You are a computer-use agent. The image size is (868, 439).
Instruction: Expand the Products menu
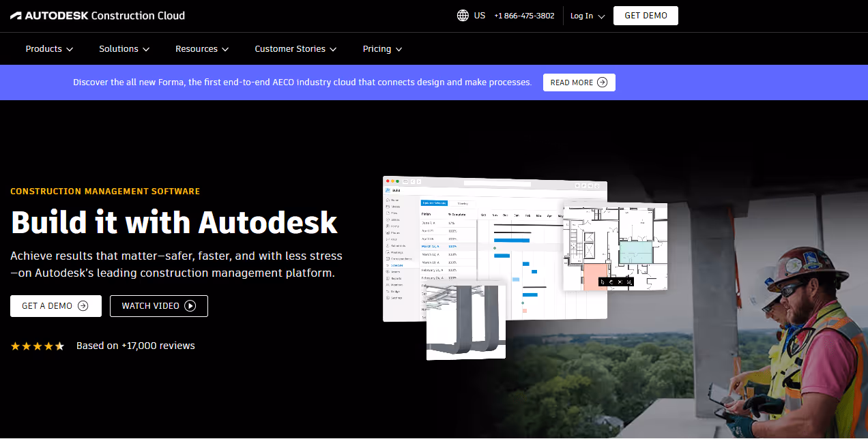point(49,49)
